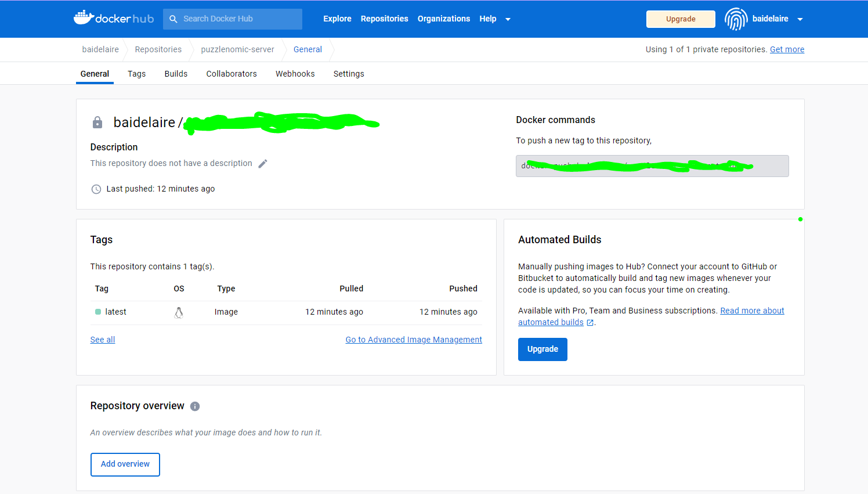Click the green latest tag status dot

pyautogui.click(x=98, y=312)
